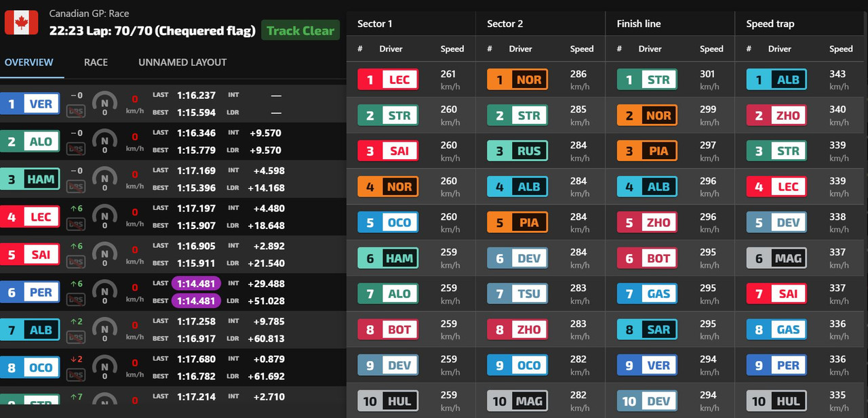
Task: Click Perez's purple best lap time
Action: tap(195, 301)
